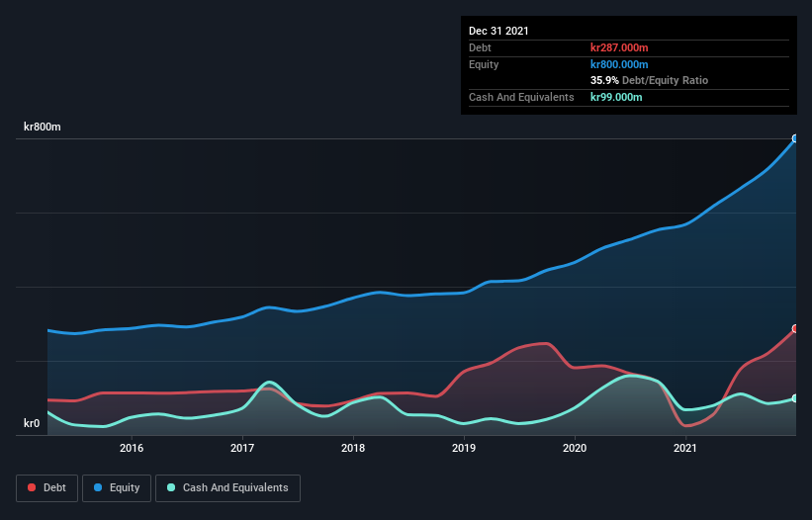
Task: Click the kr99.000m cash value
Action: click(616, 97)
